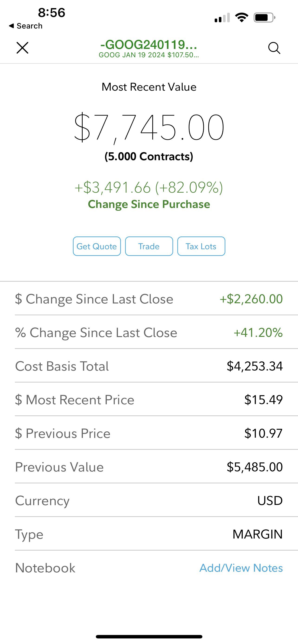298x644 pixels.
Task: Tap the $ Change Since Last Close row
Action: [149, 299]
